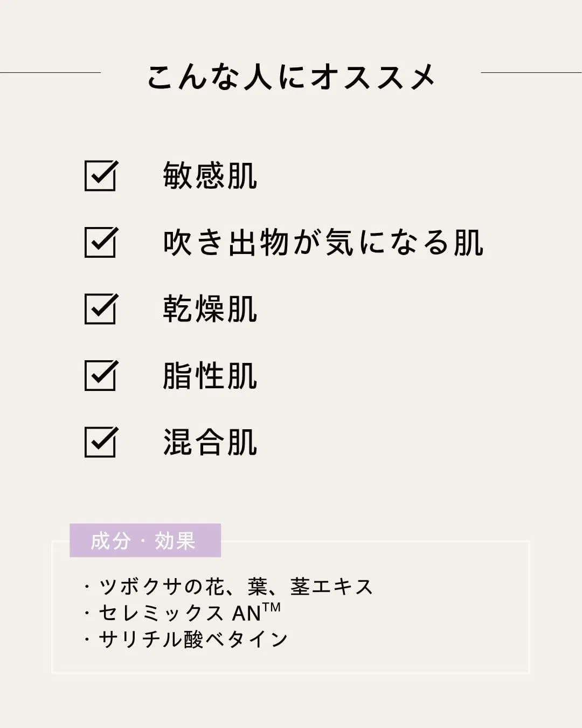Click the line right of the heading
The height and width of the screenshot is (728, 582).
point(531,72)
